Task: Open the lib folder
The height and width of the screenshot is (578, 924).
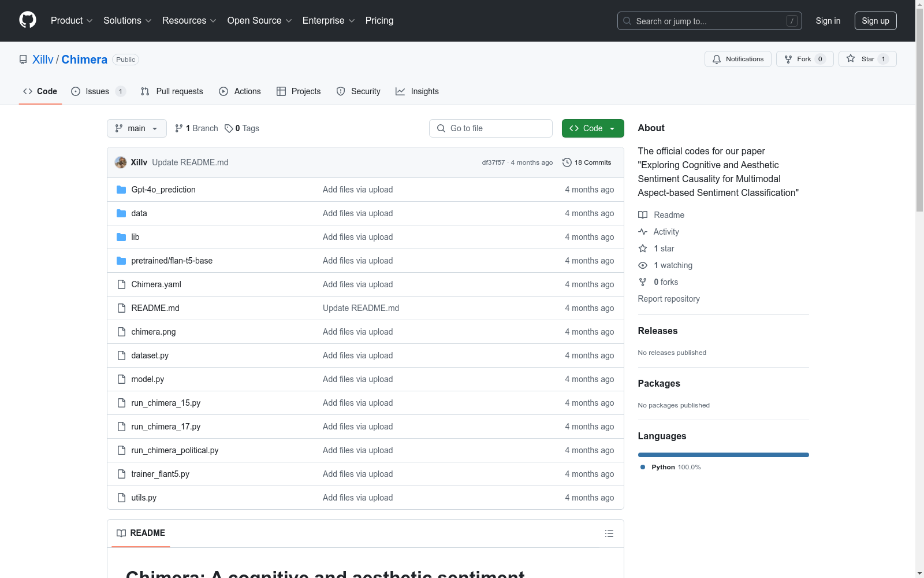Action: point(135,237)
